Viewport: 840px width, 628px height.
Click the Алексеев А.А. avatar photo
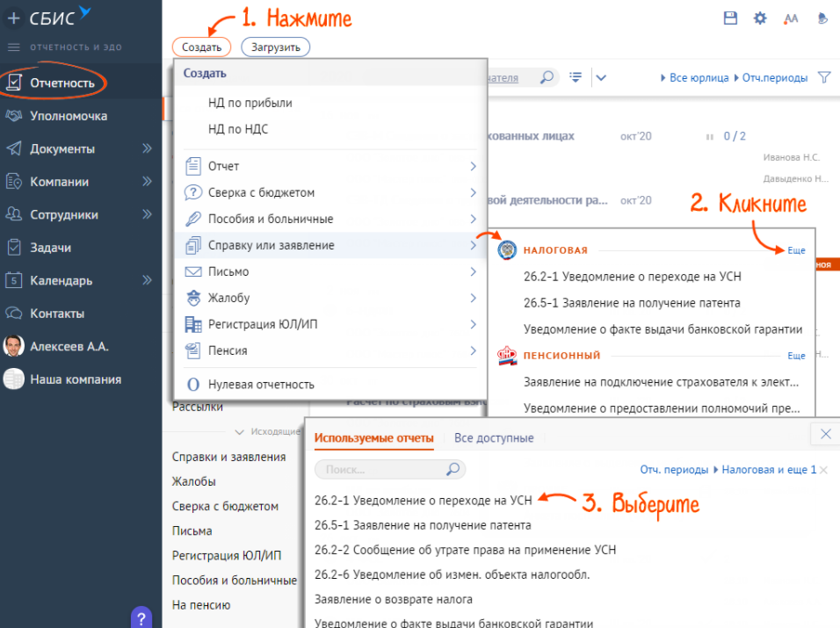point(14,346)
